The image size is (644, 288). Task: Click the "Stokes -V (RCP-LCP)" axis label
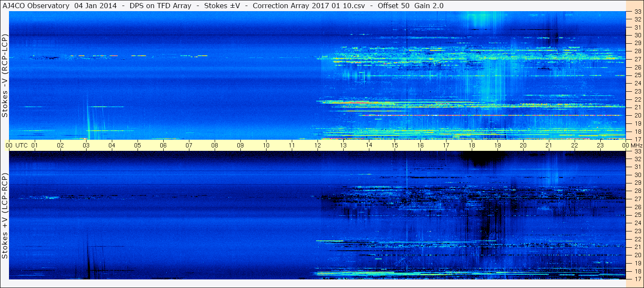5,75
